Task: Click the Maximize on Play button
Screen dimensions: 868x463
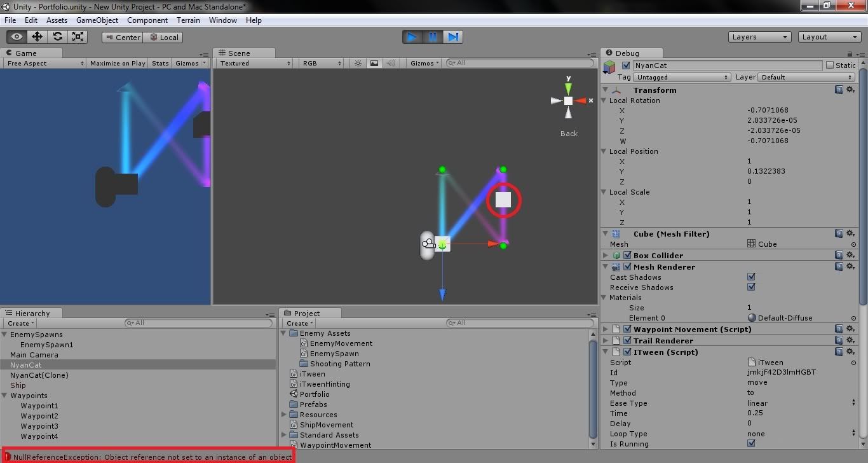Action: (x=118, y=63)
